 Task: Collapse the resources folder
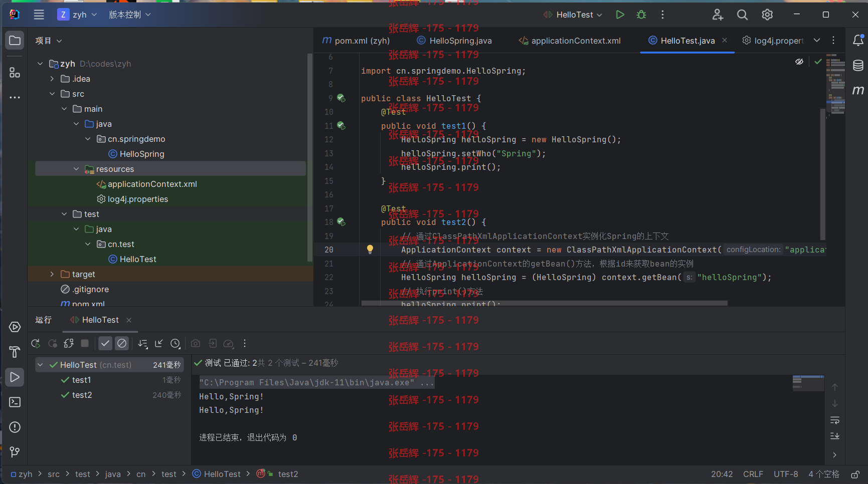(76, 169)
